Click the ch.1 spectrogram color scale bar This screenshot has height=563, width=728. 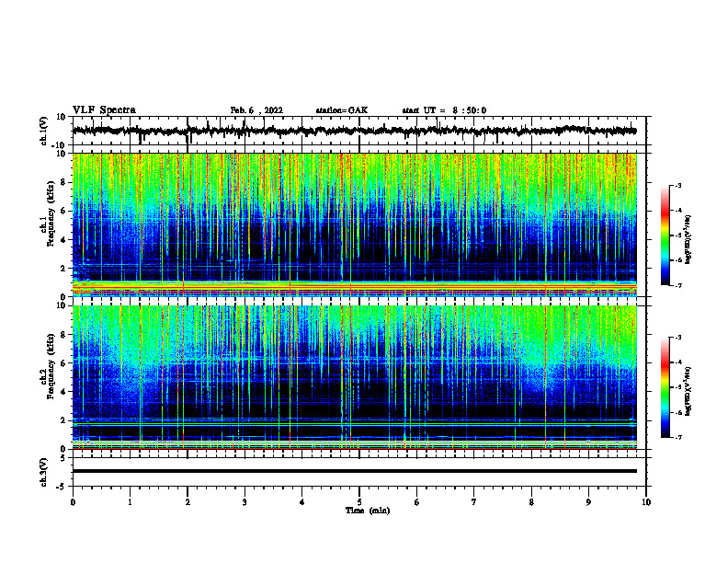pyautogui.click(x=665, y=236)
